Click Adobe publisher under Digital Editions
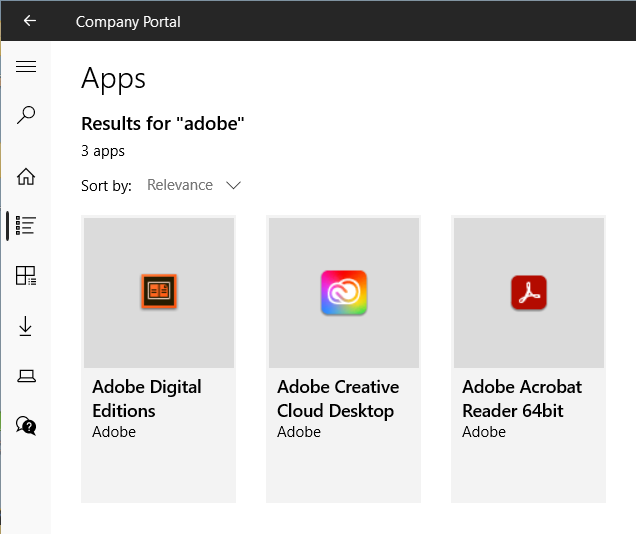Viewport: 636px width, 534px height. point(114,432)
